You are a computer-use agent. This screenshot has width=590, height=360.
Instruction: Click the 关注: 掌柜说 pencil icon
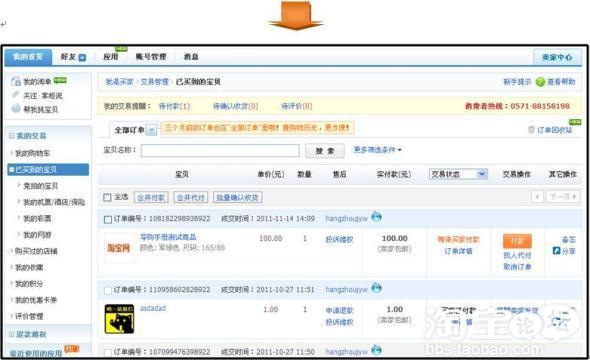click(15, 94)
